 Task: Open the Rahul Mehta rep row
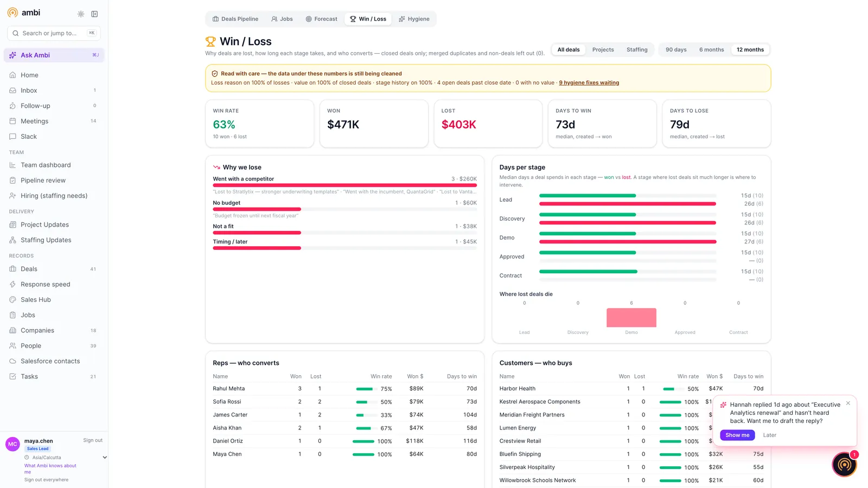coord(344,389)
